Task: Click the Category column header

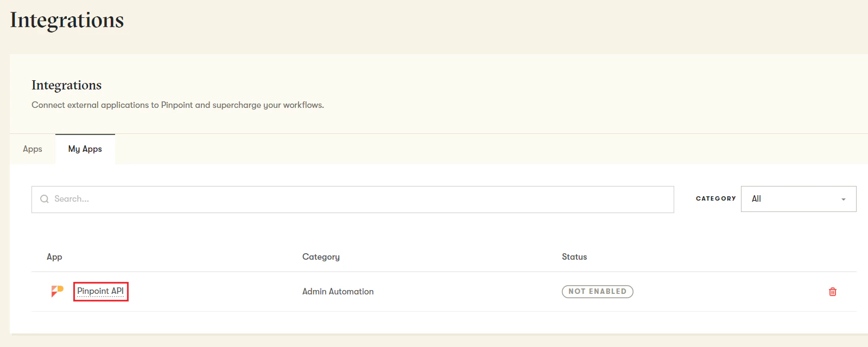Action: (321, 257)
